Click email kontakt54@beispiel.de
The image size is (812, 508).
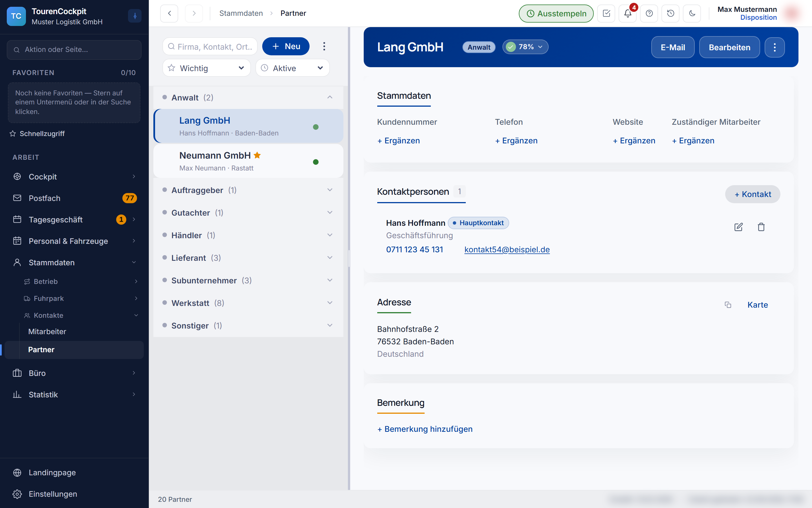(x=507, y=250)
